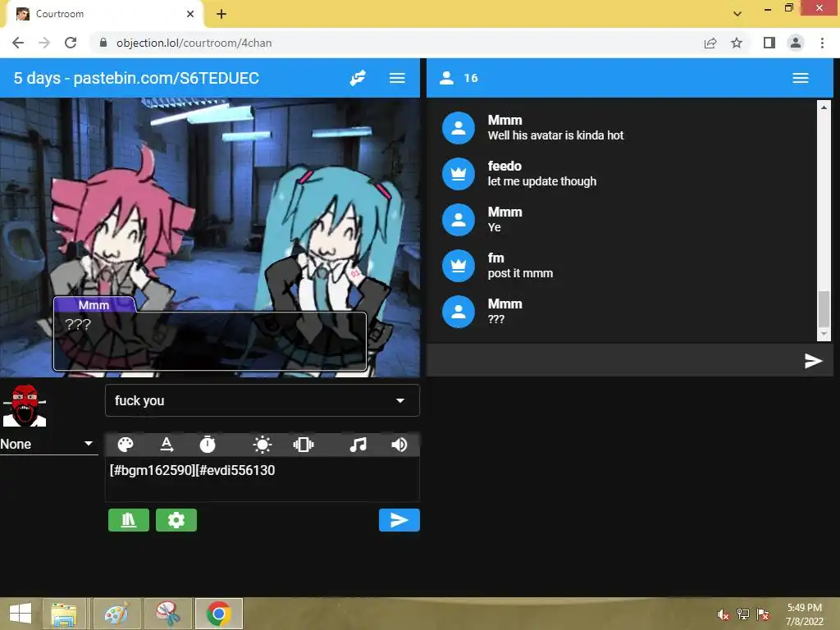This screenshot has width=840, height=630.
Task: Click the text speed letter-A icon
Action: click(167, 445)
